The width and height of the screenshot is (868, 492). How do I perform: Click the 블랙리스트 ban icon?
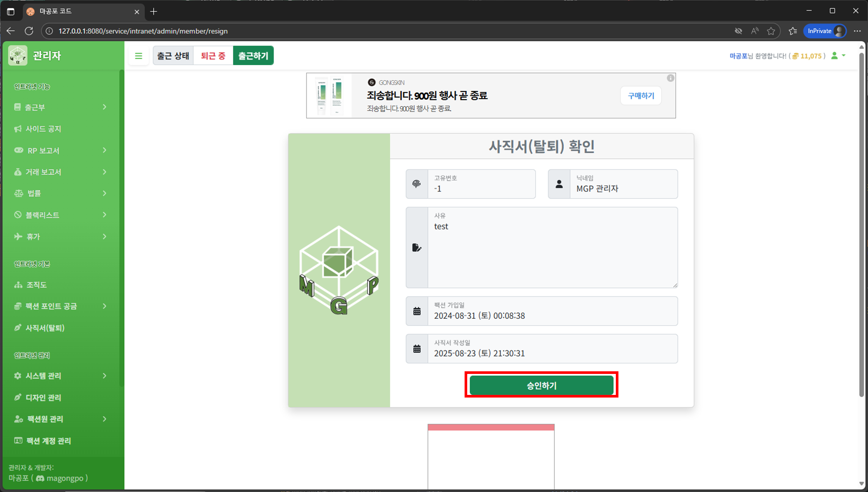[x=18, y=215]
